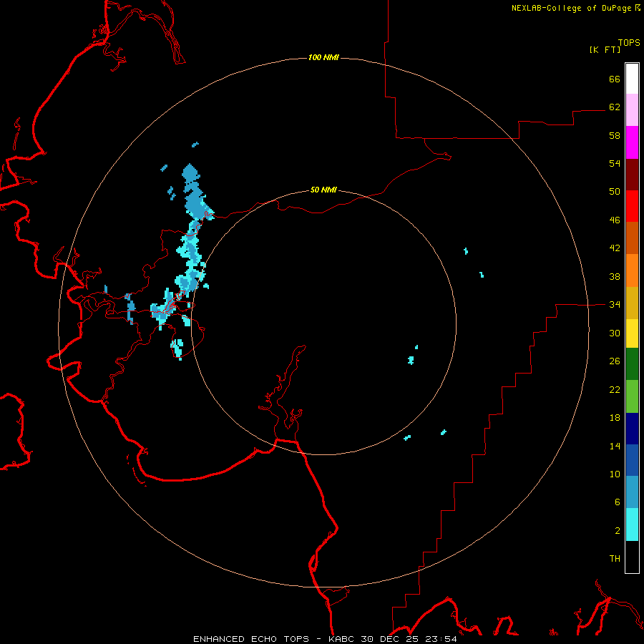Select the magenta 58 kft legend swatch
The image size is (644, 644).
[632, 142]
